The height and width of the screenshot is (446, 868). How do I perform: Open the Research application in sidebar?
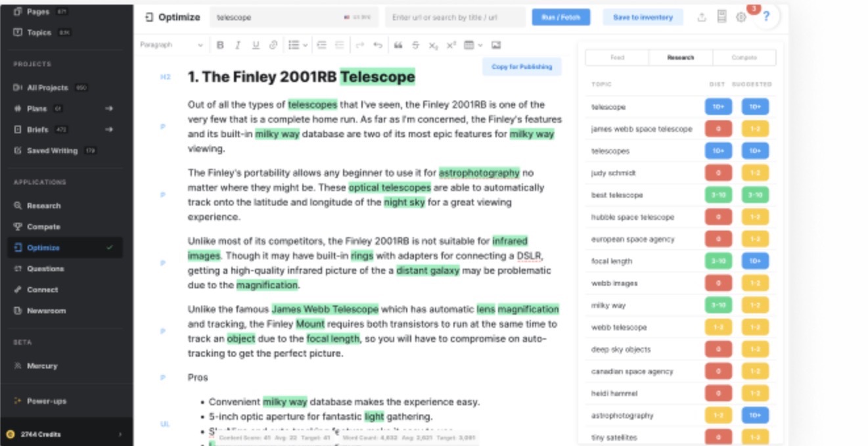tap(43, 206)
